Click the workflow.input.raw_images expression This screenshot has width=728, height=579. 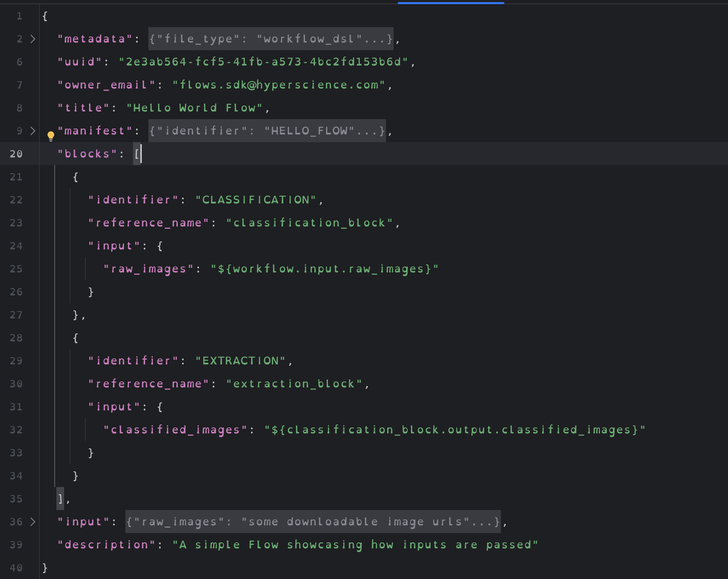pos(324,269)
